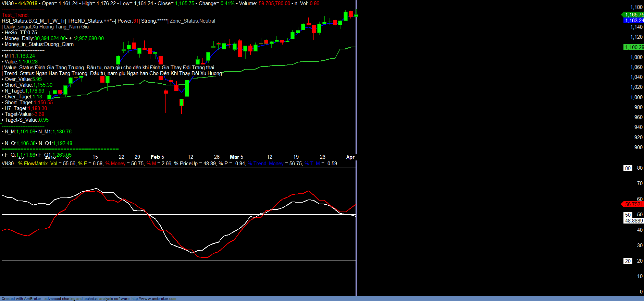Click the red 56.7521 indicator value label
The height and width of the screenshot is (301, 644).
(x=634, y=204)
